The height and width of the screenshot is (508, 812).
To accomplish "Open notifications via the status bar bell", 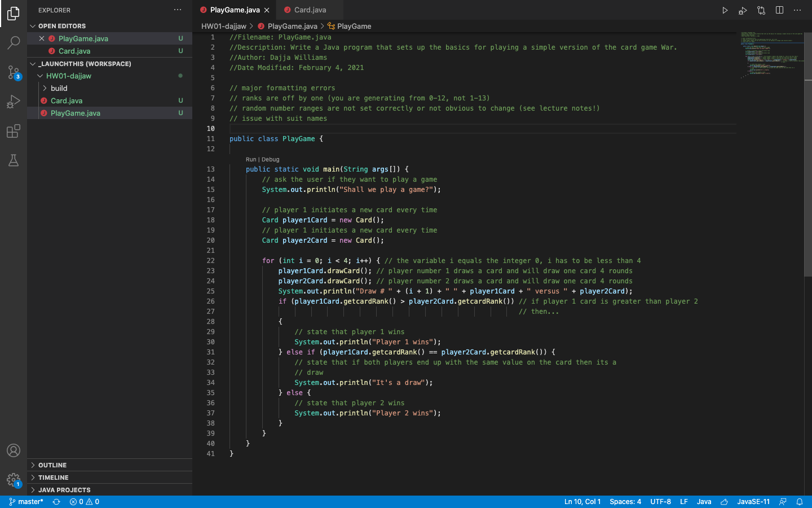I will click(800, 501).
